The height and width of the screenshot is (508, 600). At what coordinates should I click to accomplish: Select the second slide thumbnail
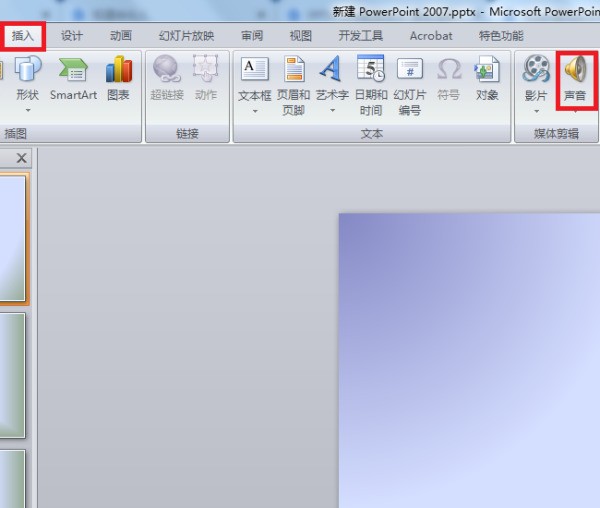12,375
